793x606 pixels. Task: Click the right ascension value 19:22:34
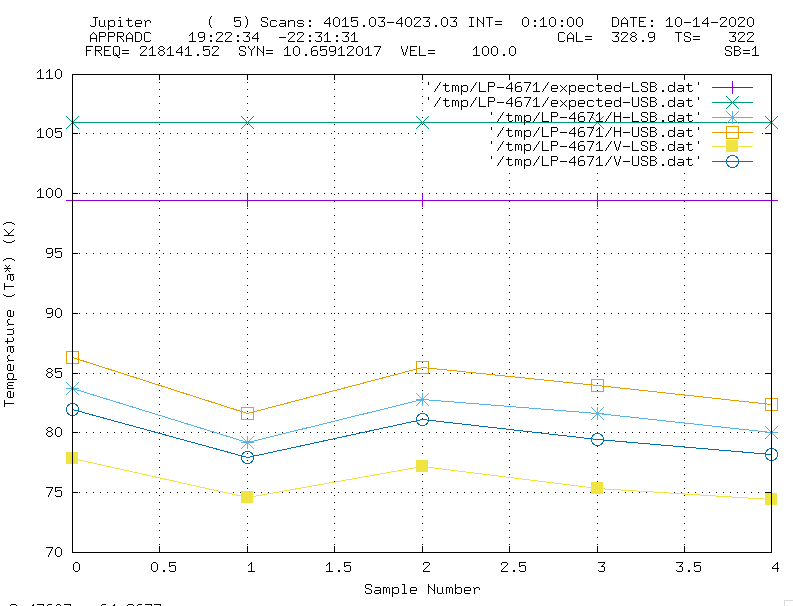pos(224,37)
